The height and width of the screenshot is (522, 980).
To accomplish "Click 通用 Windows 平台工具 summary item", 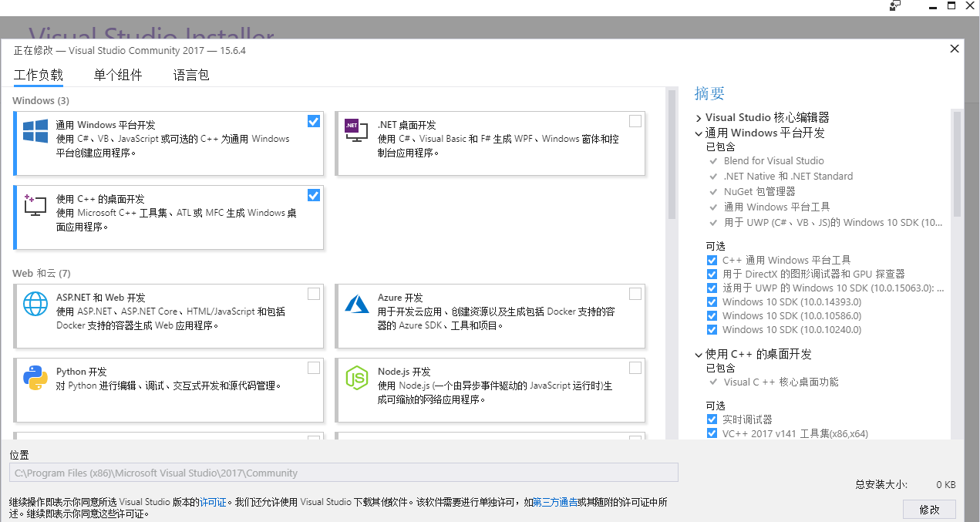I will coord(776,207).
